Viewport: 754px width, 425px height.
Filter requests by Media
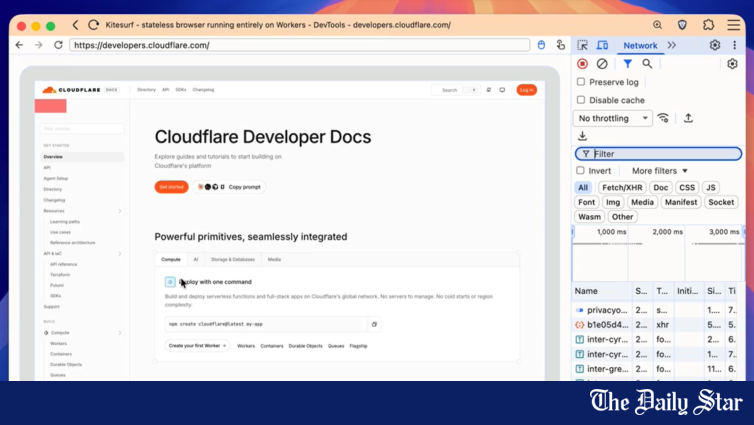point(642,202)
